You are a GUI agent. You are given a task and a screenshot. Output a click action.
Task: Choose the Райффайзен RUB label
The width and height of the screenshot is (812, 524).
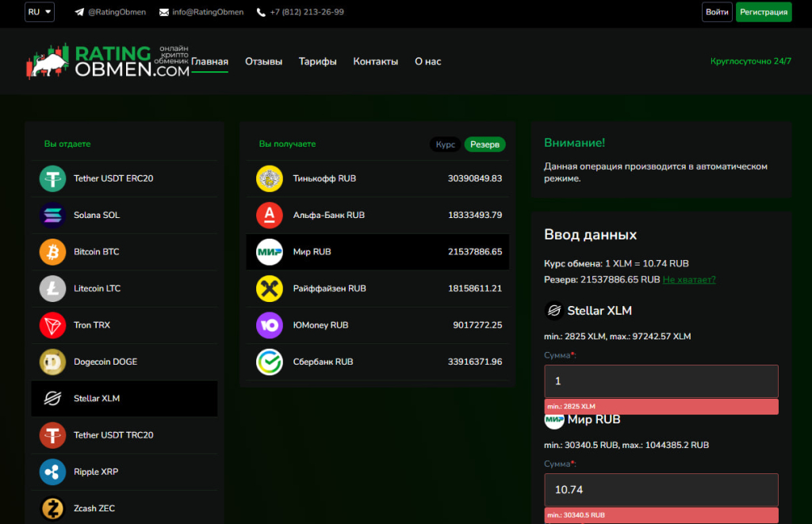(x=329, y=289)
